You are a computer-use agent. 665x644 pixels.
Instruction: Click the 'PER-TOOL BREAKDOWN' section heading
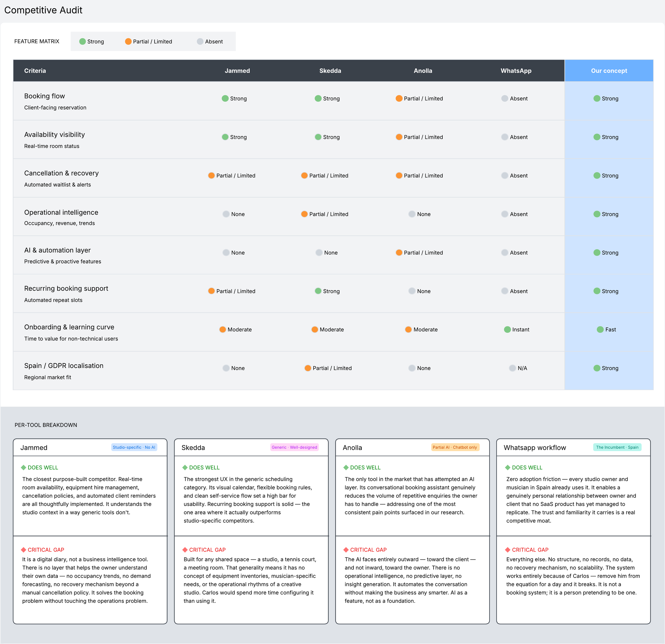(x=46, y=425)
